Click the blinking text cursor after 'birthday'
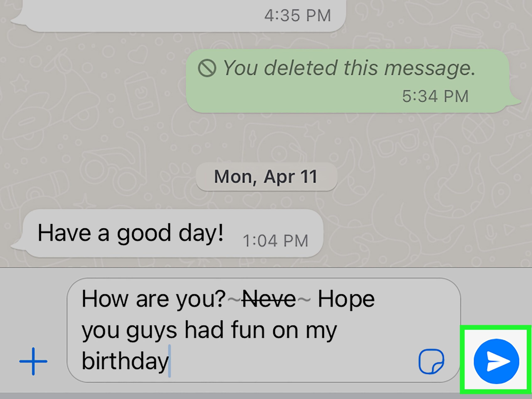 [170, 361]
